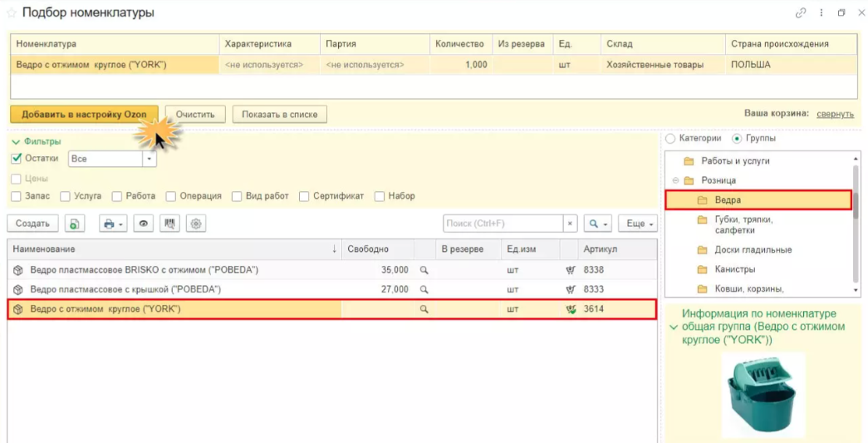The height and width of the screenshot is (443, 868).
Task: Collapse the Розница tree node
Action: pos(675,180)
